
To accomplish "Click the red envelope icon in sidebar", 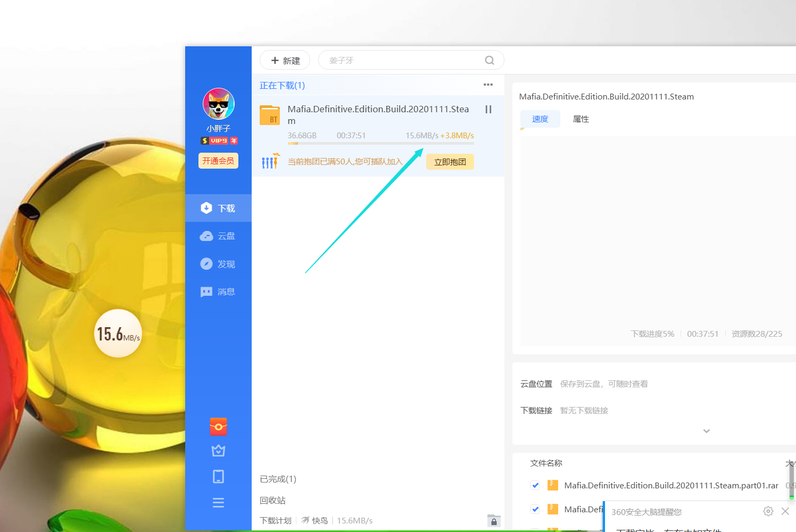I will point(218,427).
